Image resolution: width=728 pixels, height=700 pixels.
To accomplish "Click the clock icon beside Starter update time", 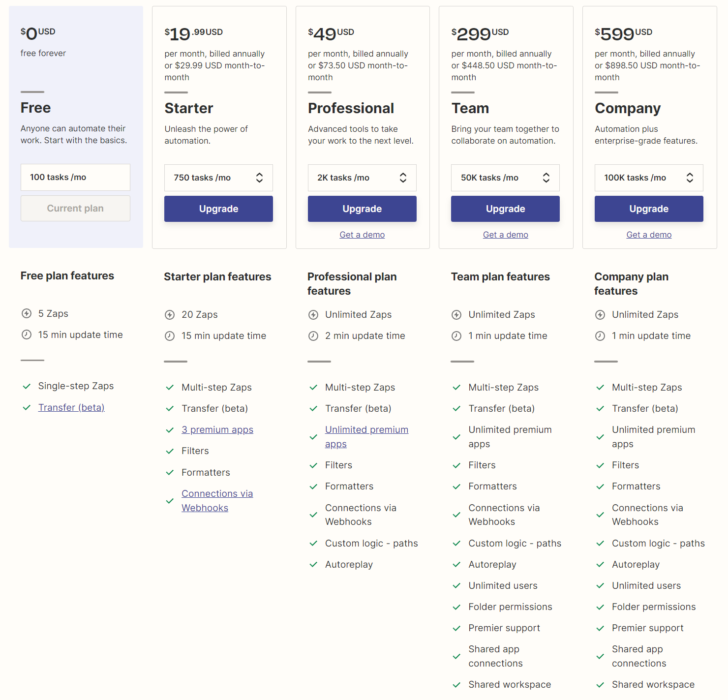I will [x=170, y=336].
